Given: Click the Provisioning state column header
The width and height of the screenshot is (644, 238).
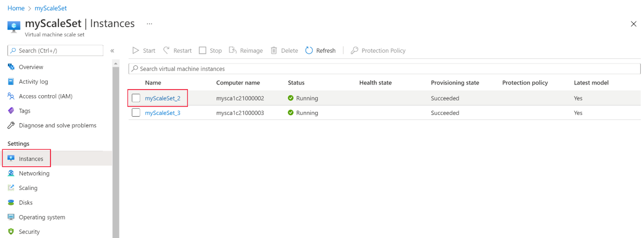Looking at the screenshot, I should [455, 83].
